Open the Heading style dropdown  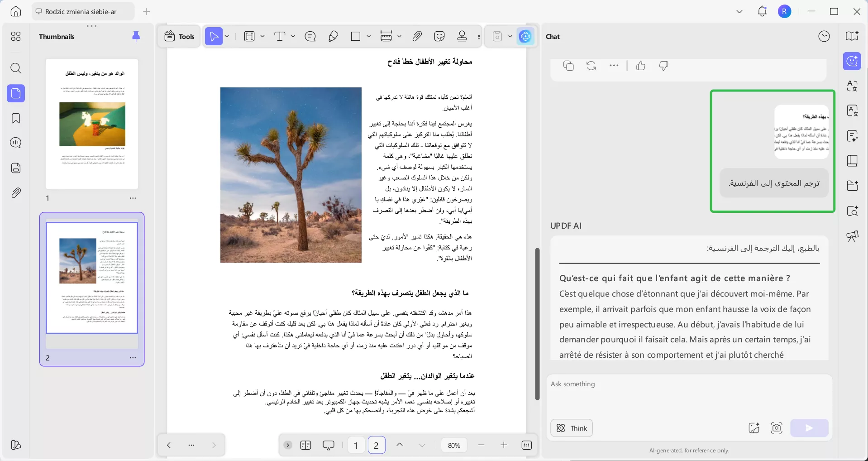[x=262, y=36]
